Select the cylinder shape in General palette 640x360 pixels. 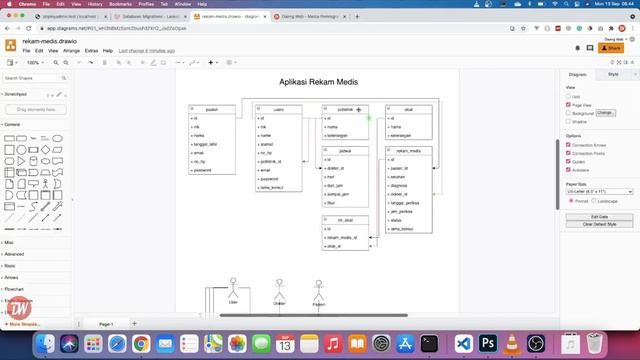click(x=33, y=161)
